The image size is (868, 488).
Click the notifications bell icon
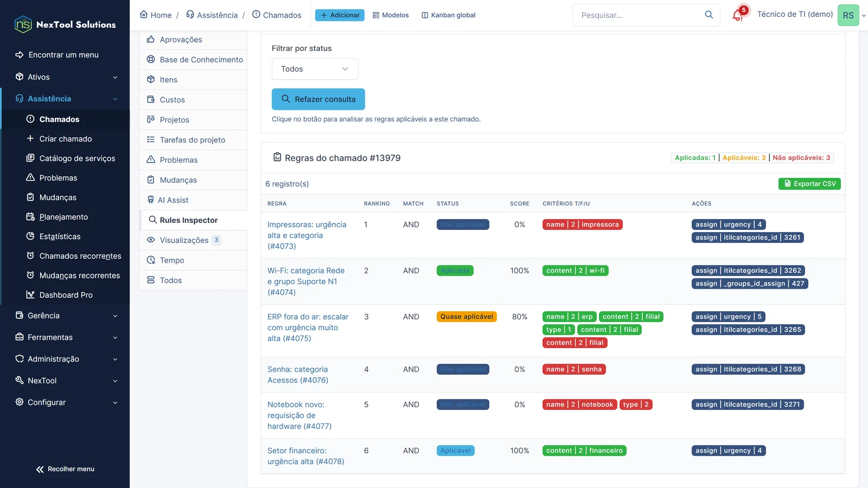click(737, 15)
